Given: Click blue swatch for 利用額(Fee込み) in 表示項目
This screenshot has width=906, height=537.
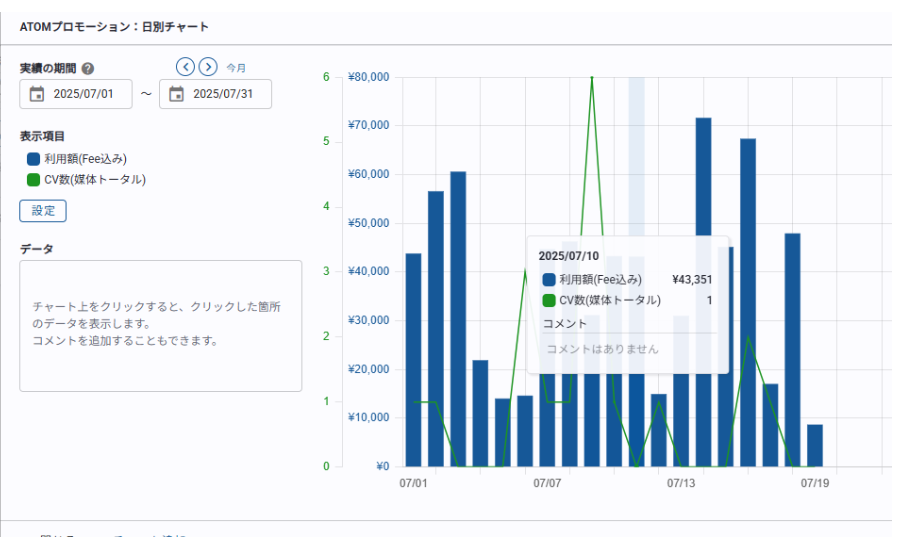Looking at the screenshot, I should 34,159.
